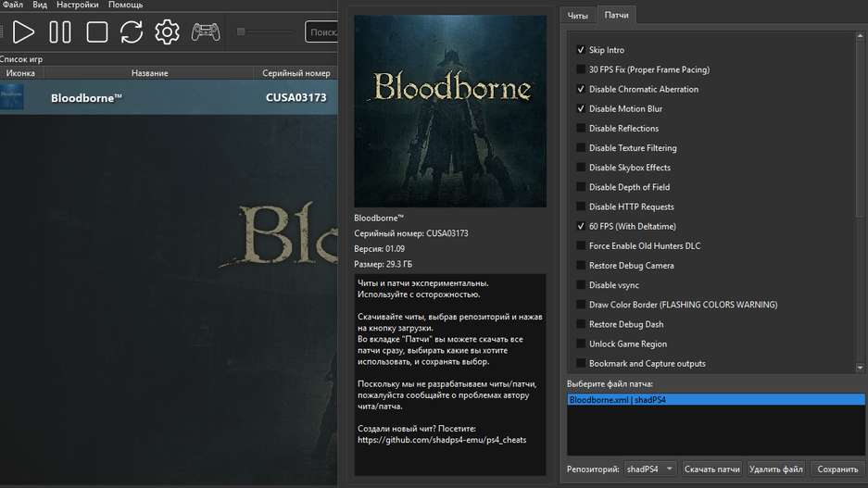Switch to the Патчи tab
Screen dimensions: 868x488
(616, 15)
